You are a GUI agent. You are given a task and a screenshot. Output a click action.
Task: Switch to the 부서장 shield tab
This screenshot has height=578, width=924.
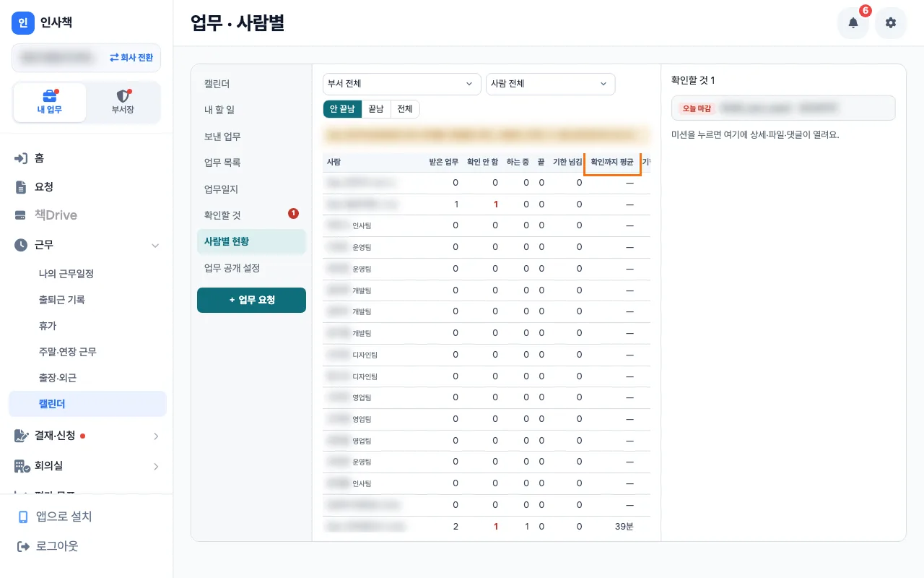click(x=123, y=102)
